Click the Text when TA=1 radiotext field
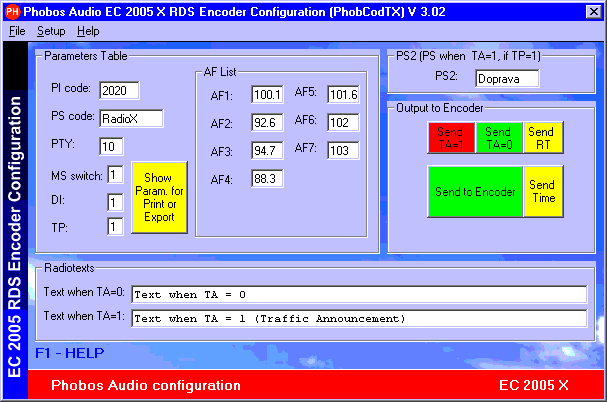607x402 pixels. click(x=359, y=319)
